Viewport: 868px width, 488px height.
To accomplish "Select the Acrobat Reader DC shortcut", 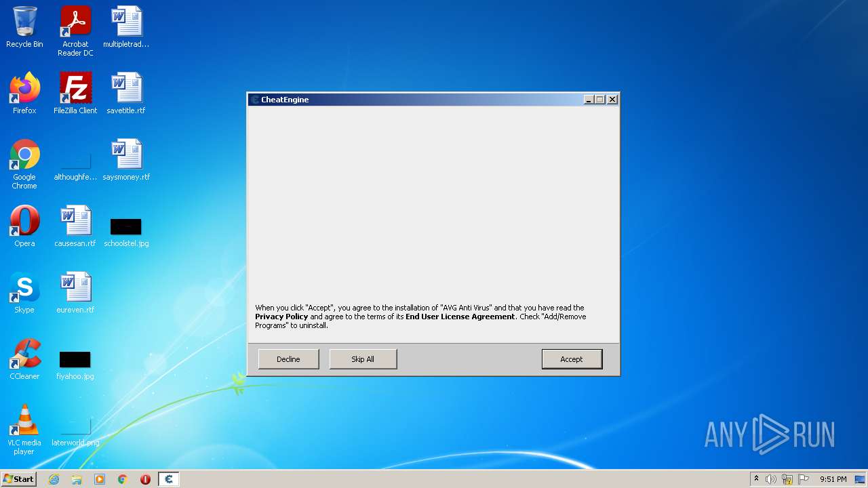I will click(x=75, y=32).
